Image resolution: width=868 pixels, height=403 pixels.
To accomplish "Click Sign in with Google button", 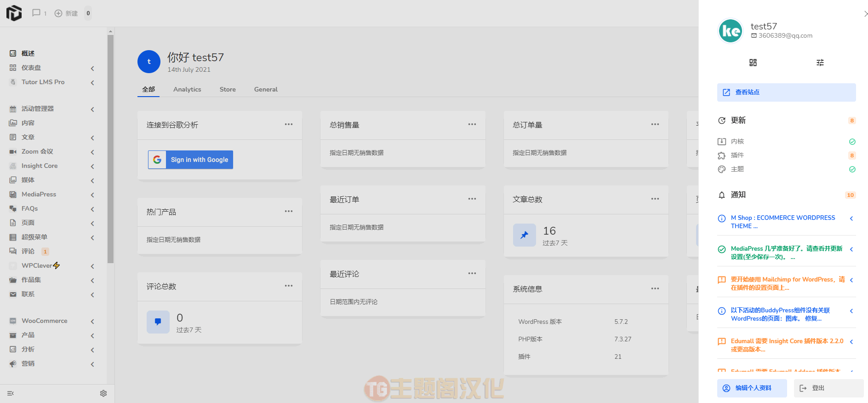I will coord(190,160).
